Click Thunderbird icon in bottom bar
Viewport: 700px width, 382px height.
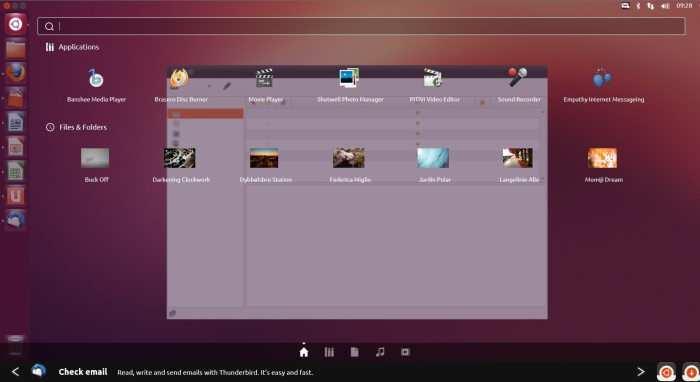38,371
